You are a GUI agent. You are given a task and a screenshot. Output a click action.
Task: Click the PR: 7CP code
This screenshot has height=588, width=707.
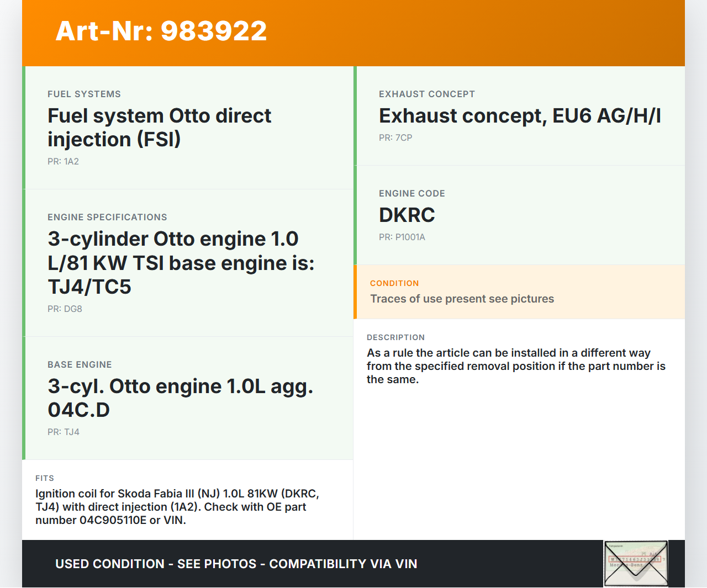395,138
